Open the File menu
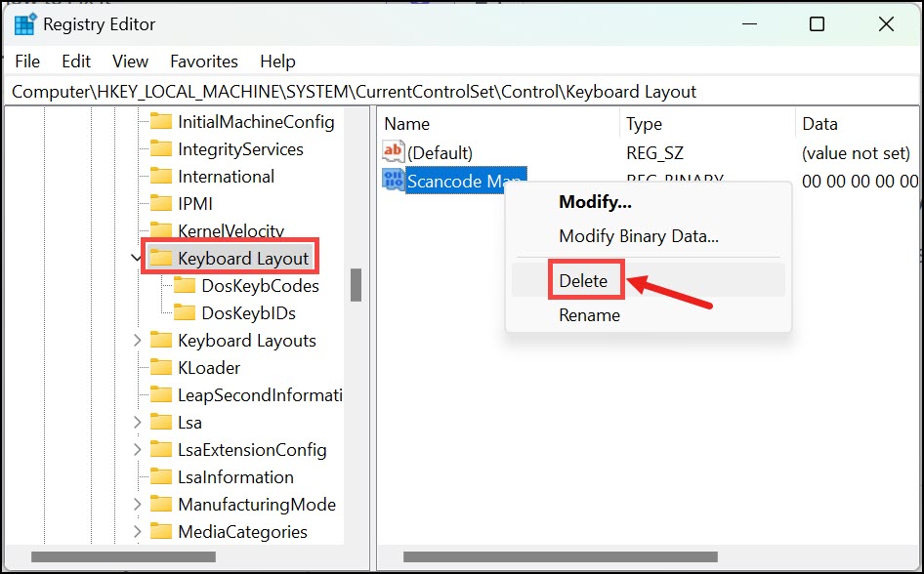Image resolution: width=924 pixels, height=574 pixels. click(x=27, y=61)
